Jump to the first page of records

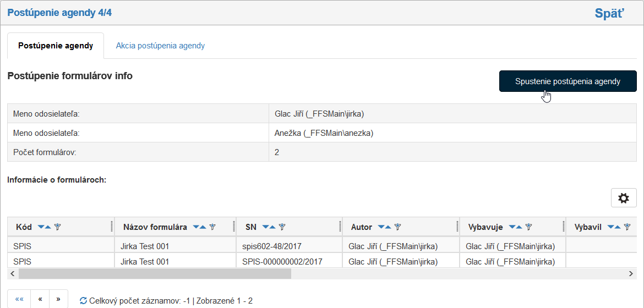pyautogui.click(x=19, y=299)
